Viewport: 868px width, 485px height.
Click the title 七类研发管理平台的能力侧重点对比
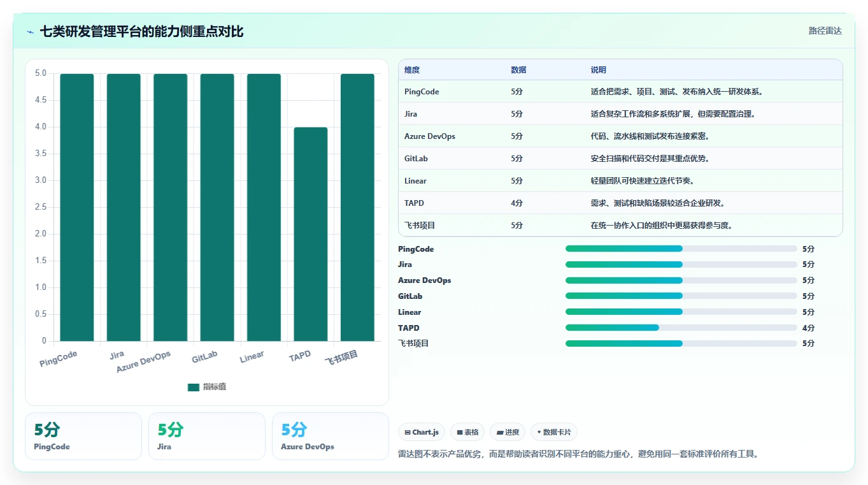click(141, 31)
